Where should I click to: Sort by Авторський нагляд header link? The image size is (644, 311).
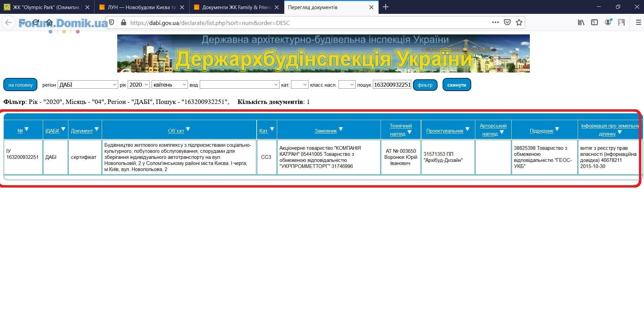[x=493, y=130]
